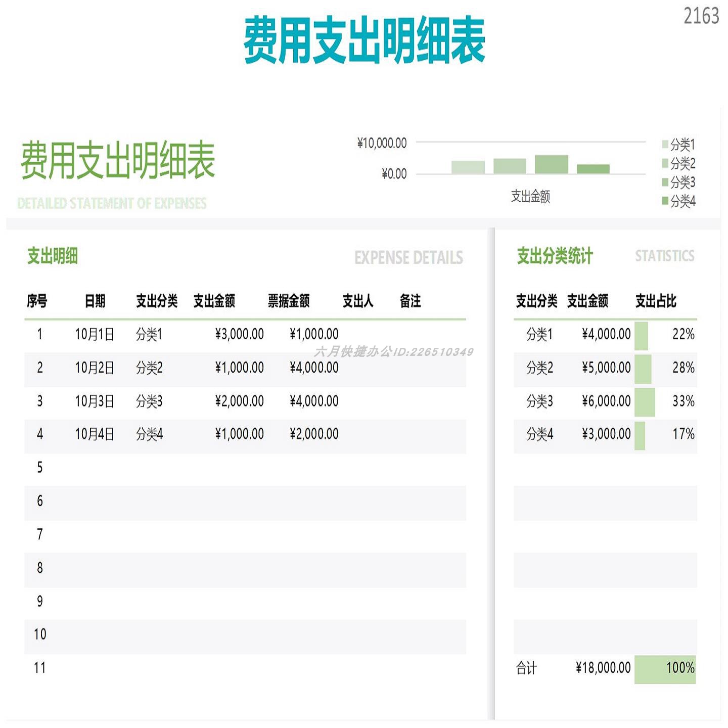Click the 分类1 legend color swatch
728x728 pixels.
tap(665, 145)
